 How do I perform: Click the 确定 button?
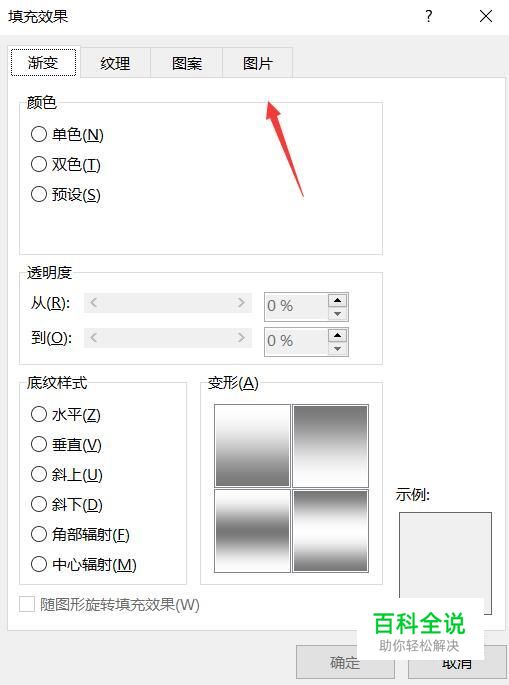345,662
